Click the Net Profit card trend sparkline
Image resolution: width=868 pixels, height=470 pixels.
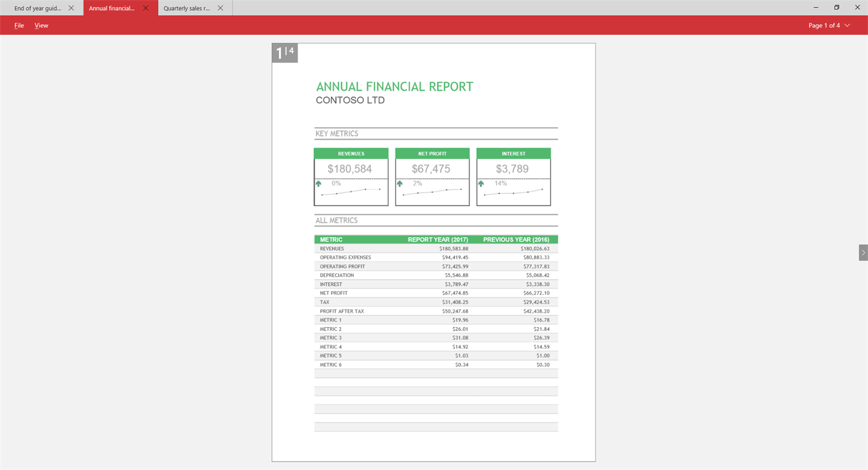[x=432, y=192]
